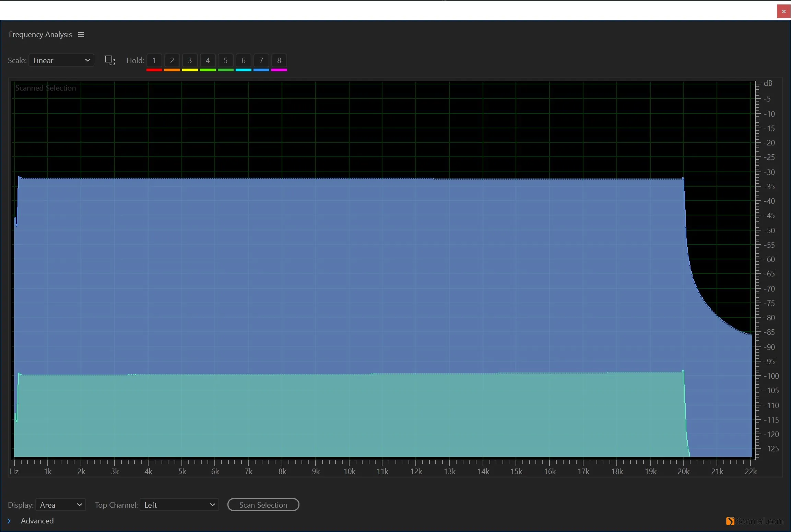Click the -100 dB axis label
The height and width of the screenshot is (532, 791).
click(771, 376)
